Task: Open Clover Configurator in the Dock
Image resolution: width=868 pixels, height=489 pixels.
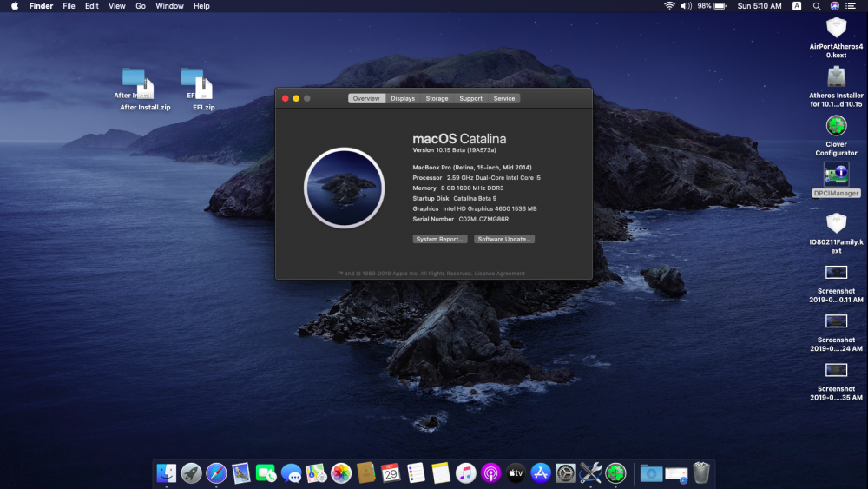Action: pos(615,473)
